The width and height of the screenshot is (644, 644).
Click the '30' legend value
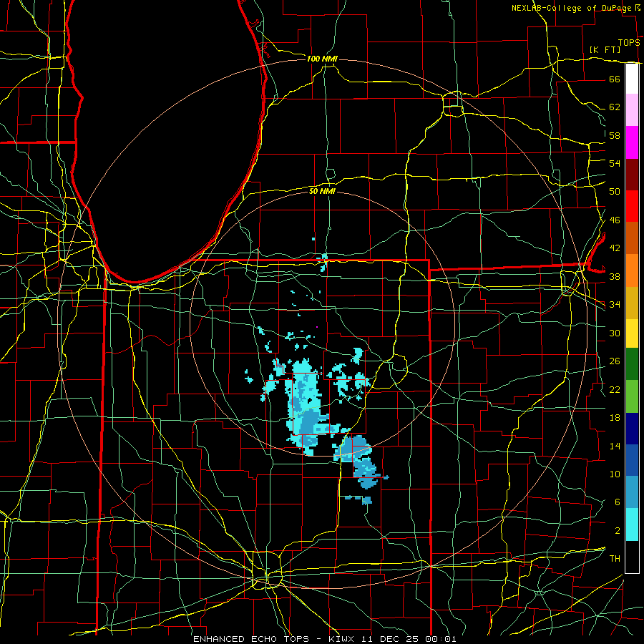(615, 333)
